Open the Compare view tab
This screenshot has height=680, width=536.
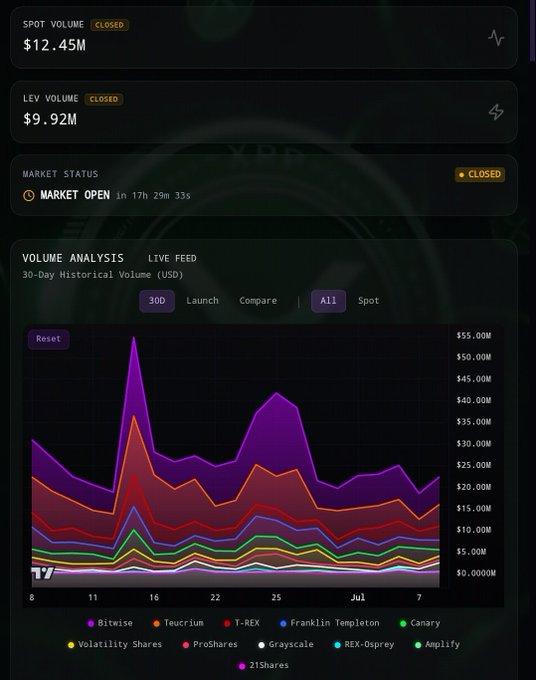(x=258, y=301)
